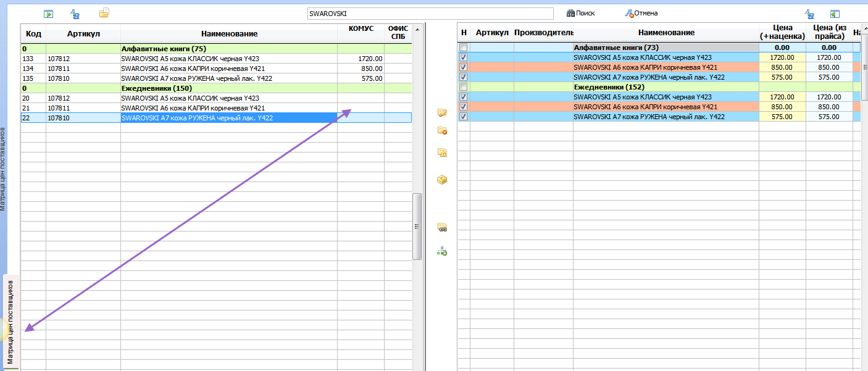
Task: Click the КОМУС price 850.00 in row 134
Action: coord(372,69)
